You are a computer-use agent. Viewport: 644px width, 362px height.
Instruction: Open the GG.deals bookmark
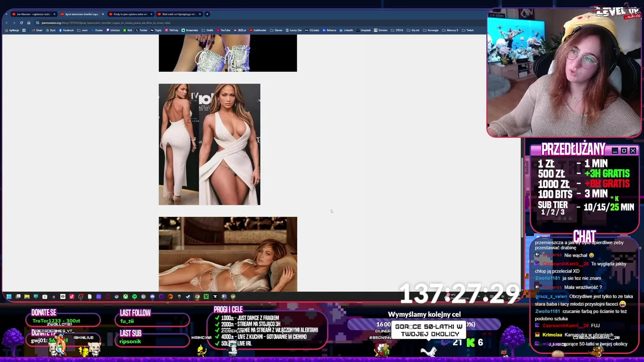pos(312,30)
